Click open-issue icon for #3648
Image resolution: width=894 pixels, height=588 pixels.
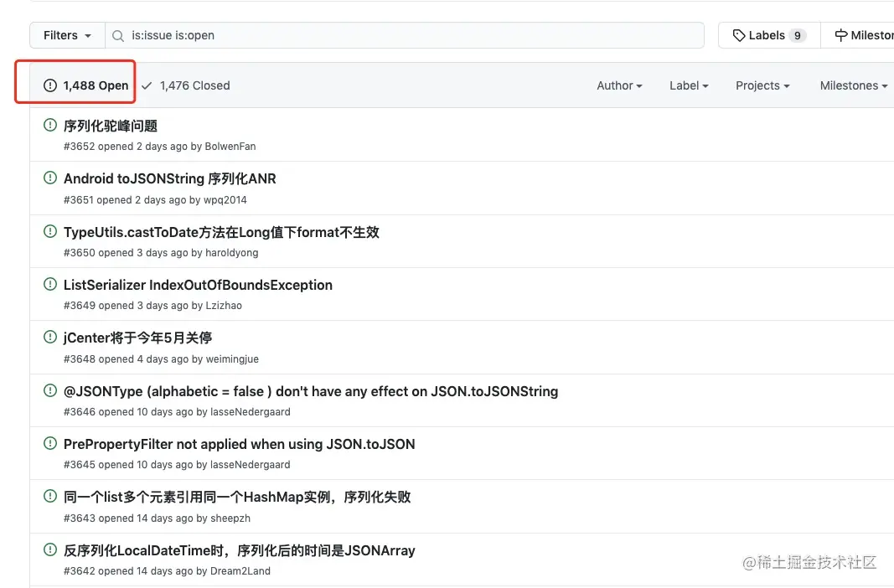(50, 337)
